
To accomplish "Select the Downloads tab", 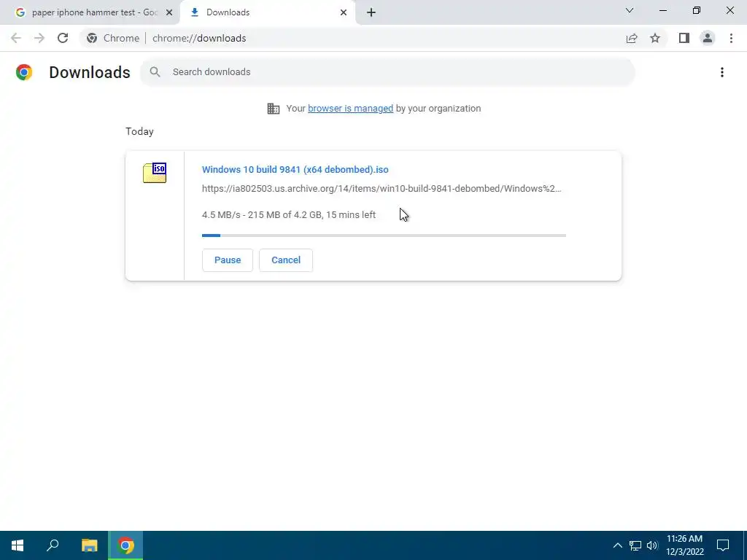I will tap(268, 12).
